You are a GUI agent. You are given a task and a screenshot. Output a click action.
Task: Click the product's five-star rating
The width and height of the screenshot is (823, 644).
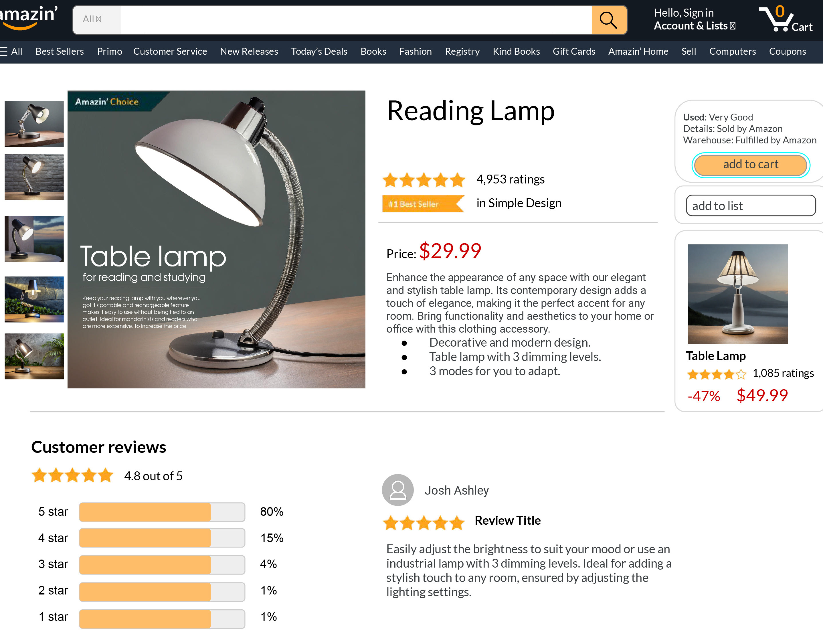coord(423,180)
